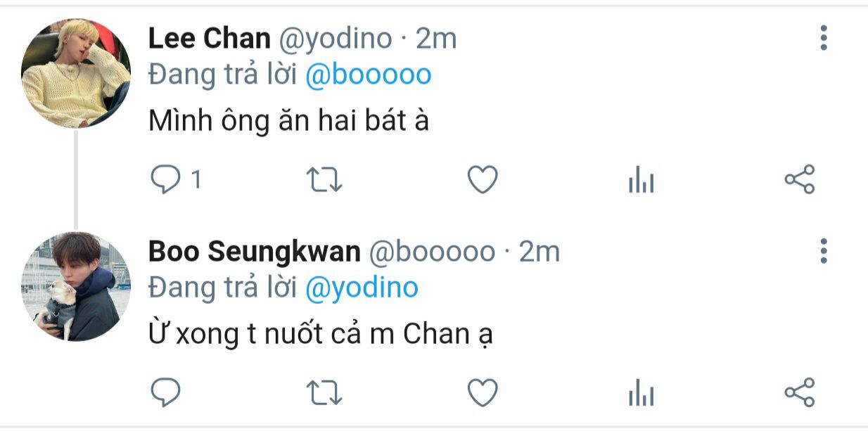Open tweet text "Ừ xong t nuốt cả m Chan ạ"
868x431 pixels.
pos(321,333)
